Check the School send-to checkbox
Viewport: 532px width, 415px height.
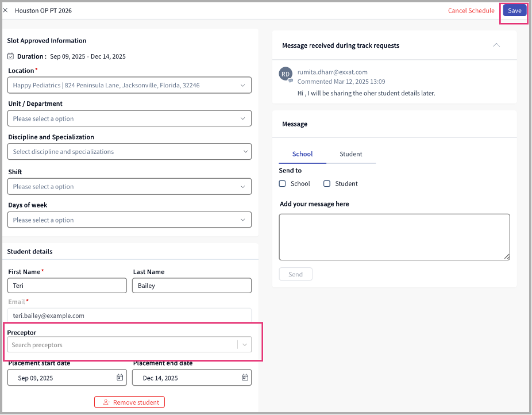click(x=282, y=184)
